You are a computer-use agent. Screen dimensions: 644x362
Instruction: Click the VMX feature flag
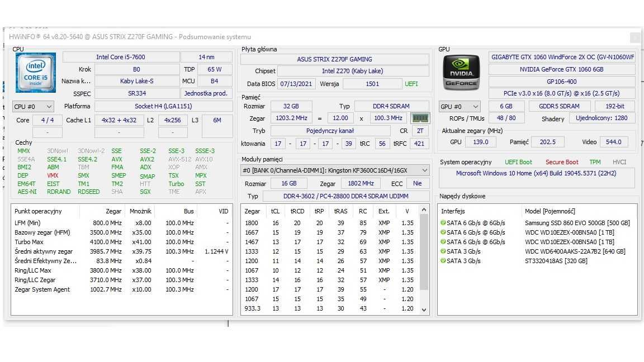click(53, 175)
